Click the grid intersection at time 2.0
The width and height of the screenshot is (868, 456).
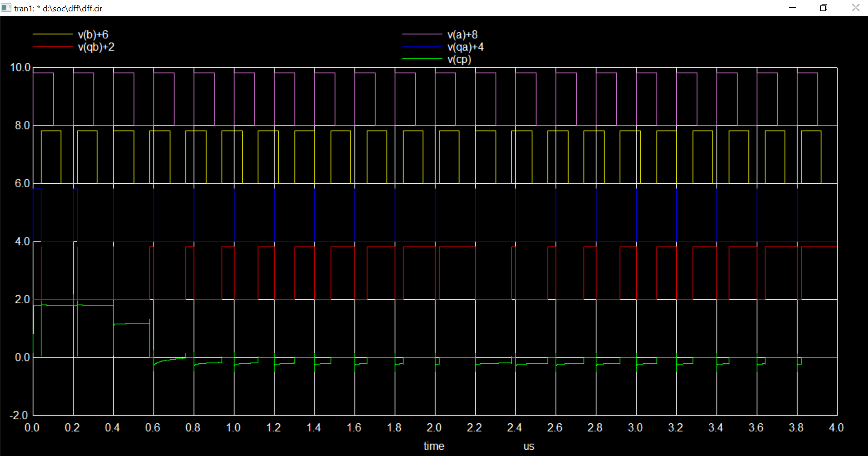[434, 241]
